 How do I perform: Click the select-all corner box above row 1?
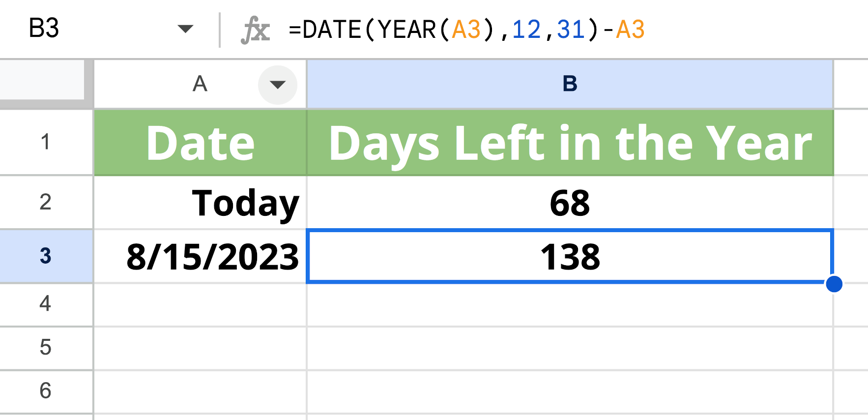click(x=44, y=85)
